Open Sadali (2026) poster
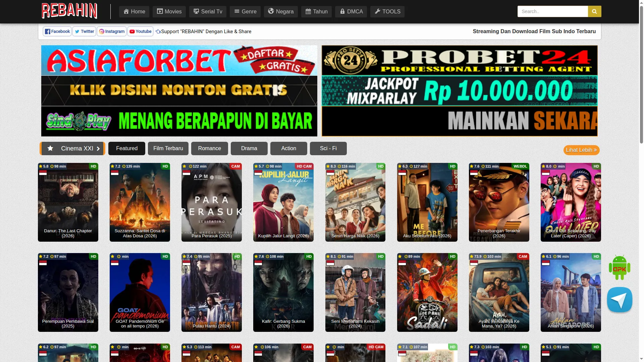 [427, 293]
